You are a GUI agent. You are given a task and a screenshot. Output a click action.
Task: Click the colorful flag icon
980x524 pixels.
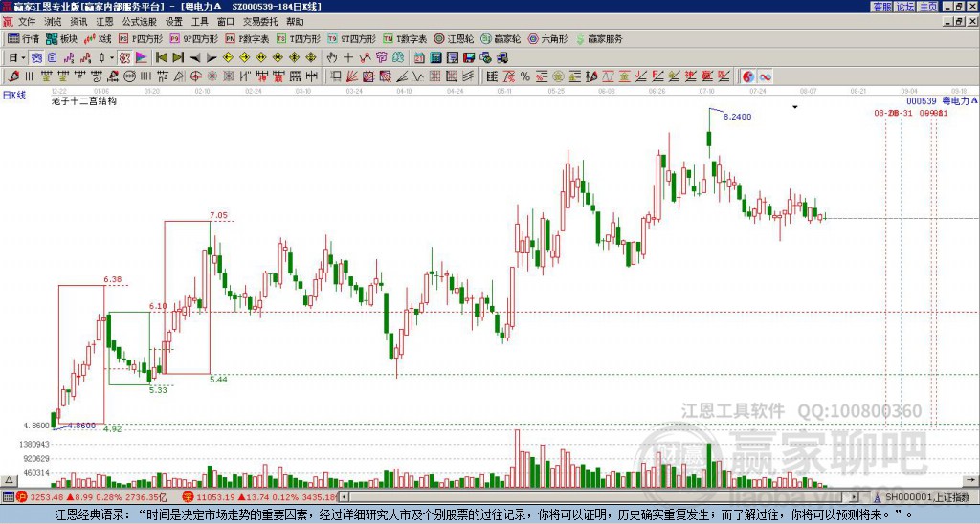(x=142, y=57)
